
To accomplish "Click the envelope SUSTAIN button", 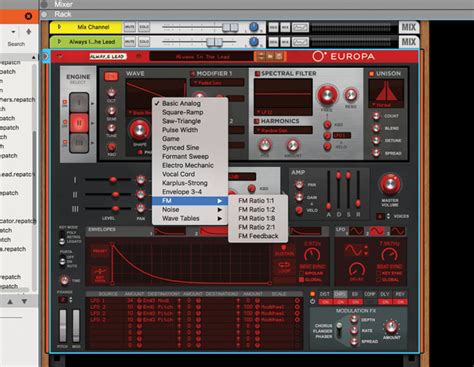I will [284, 251].
